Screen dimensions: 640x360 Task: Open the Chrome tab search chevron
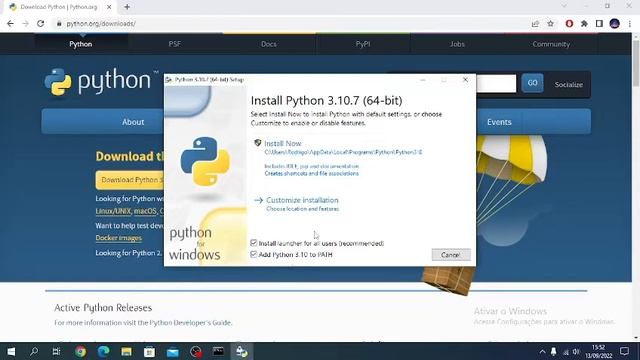pos(564,6)
